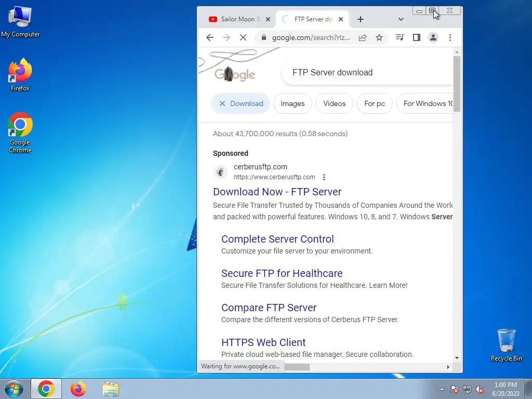Click the https://www.cerberusftp.com URL text
This screenshot has height=399, width=532.
point(274,177)
